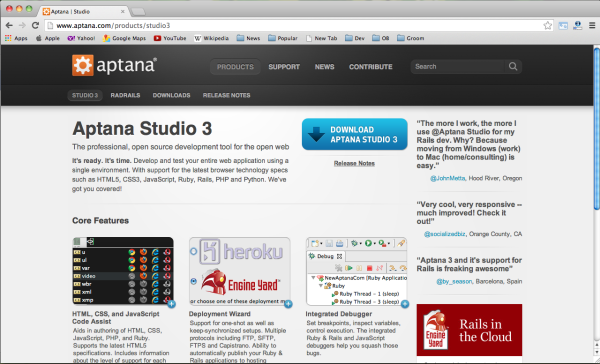Open the PRODUCTS navigation menu

pyautogui.click(x=235, y=67)
